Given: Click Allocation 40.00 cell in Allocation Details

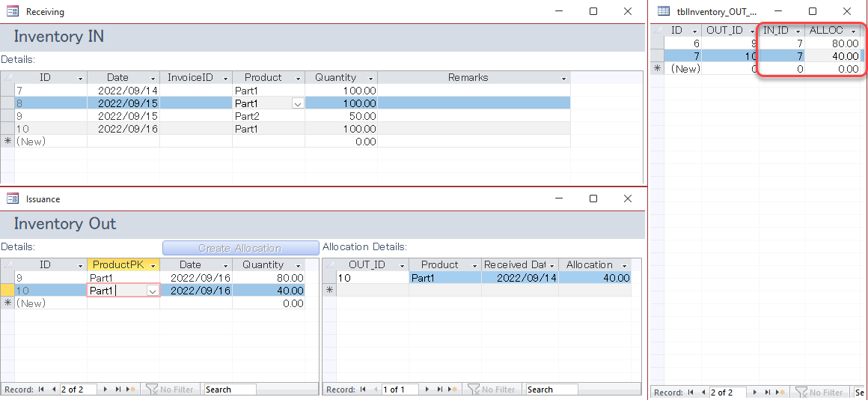Looking at the screenshot, I should 595,278.
